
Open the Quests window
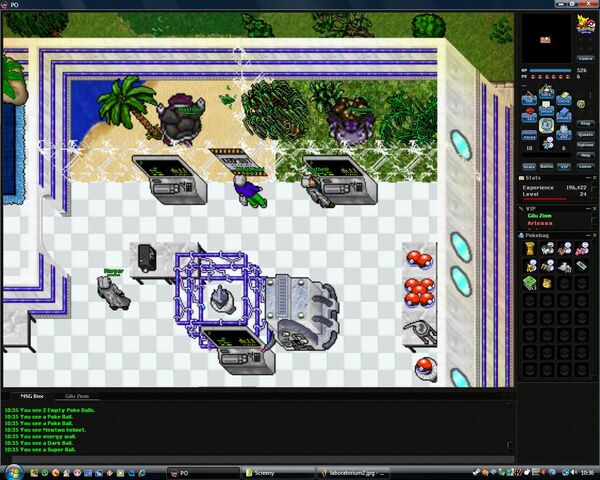(585, 135)
